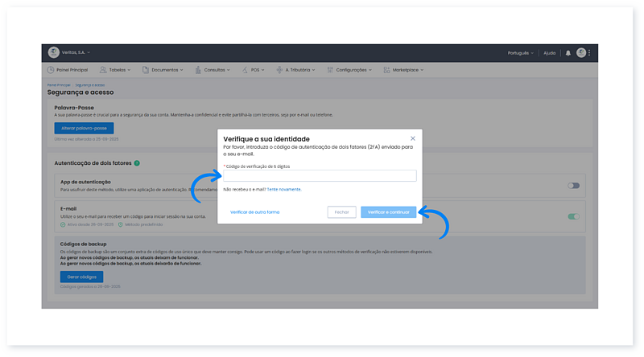Open the Consultas menu

[217, 70]
